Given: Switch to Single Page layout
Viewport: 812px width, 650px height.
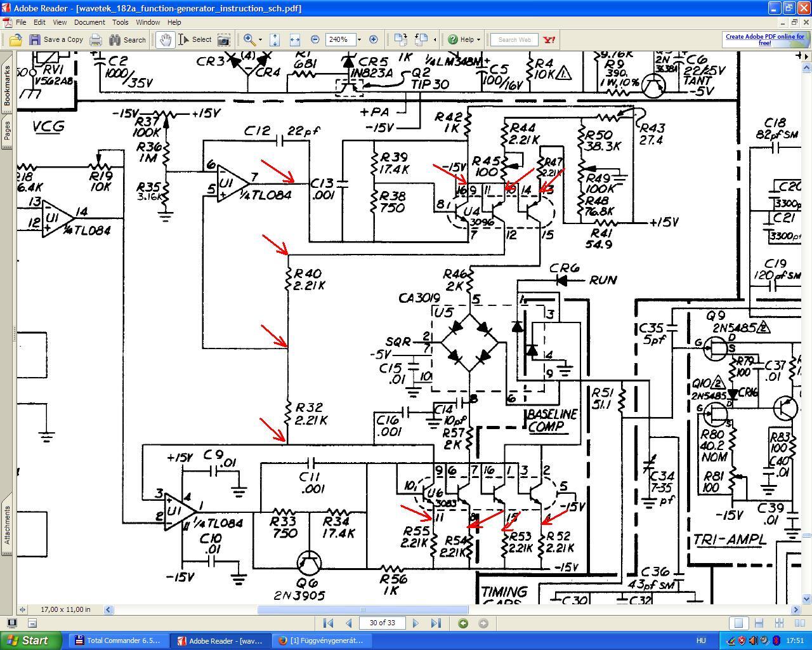Looking at the screenshot, I should pos(738,623).
